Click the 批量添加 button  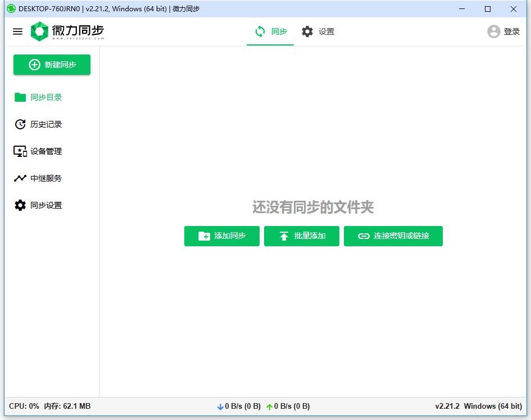coord(301,236)
